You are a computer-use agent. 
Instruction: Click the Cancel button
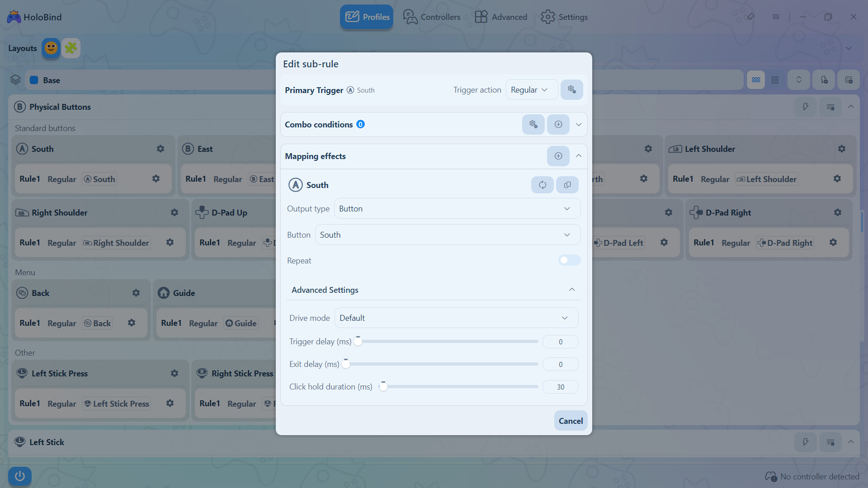tap(571, 421)
